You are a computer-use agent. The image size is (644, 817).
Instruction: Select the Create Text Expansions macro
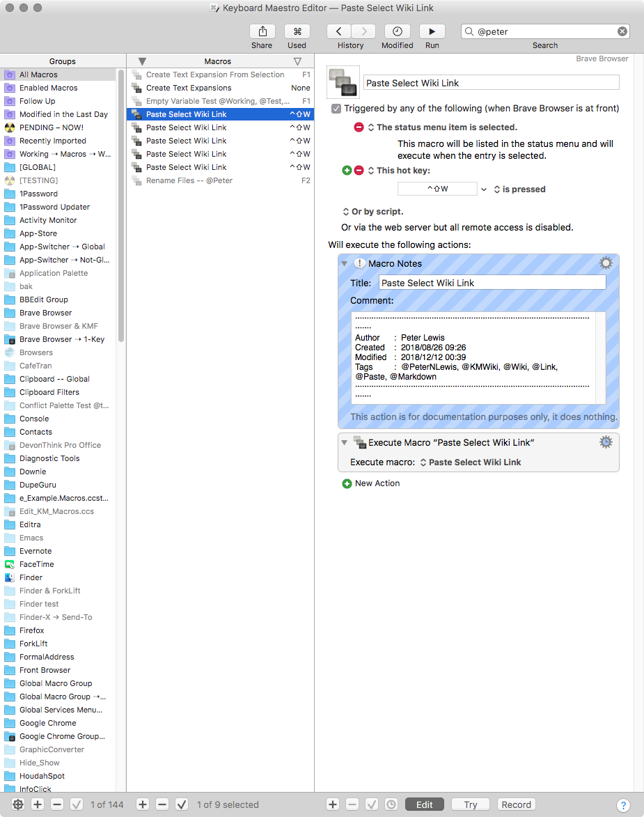point(221,88)
